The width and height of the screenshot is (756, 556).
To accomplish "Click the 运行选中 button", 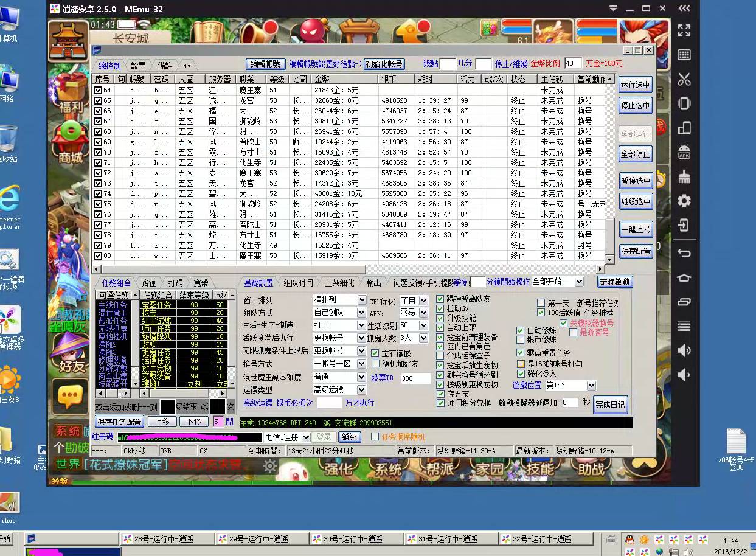I will (x=635, y=85).
